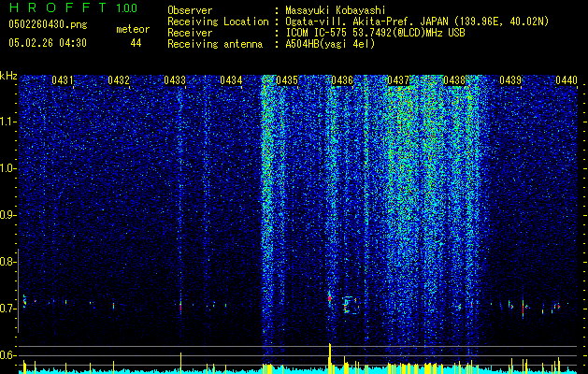588x374 pixels.
Task: Click the Receiving antenna label
Action: pos(215,44)
